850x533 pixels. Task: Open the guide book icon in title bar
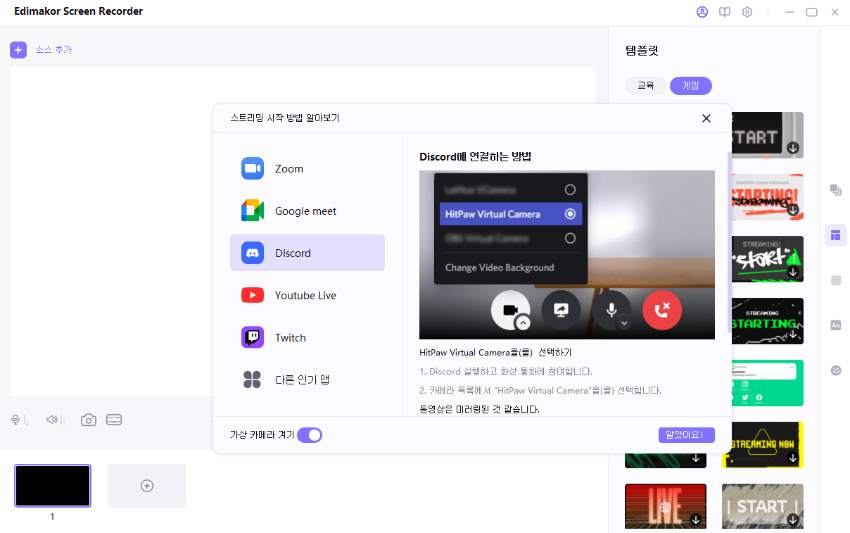pos(725,12)
